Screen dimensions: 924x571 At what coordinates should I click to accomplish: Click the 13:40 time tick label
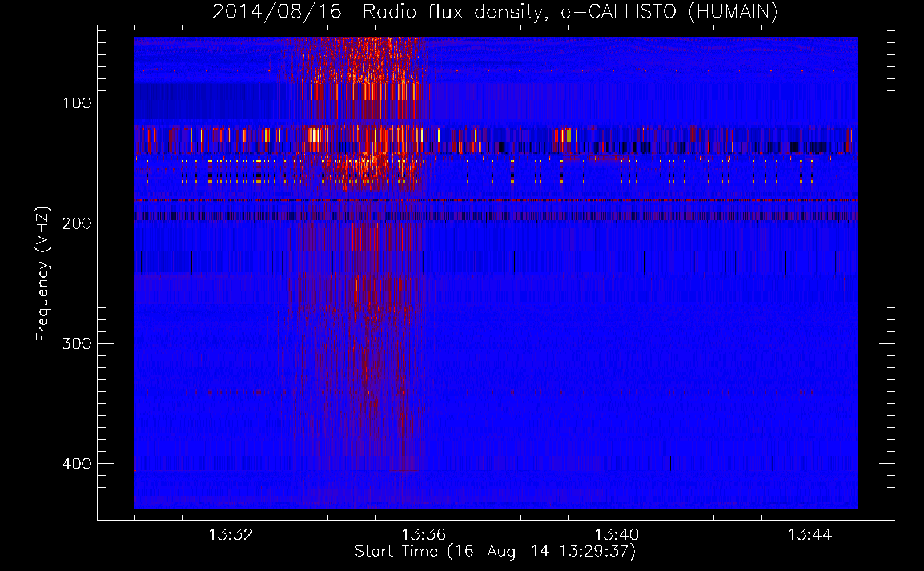[617, 535]
